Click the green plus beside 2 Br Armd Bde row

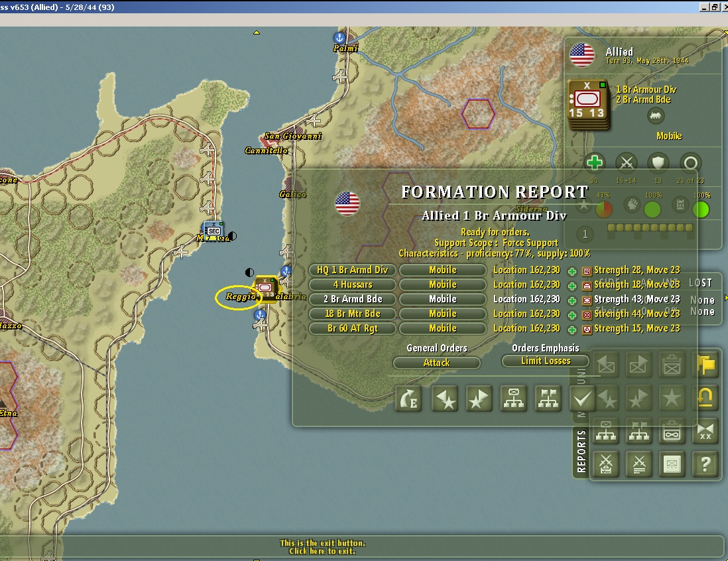coord(572,300)
